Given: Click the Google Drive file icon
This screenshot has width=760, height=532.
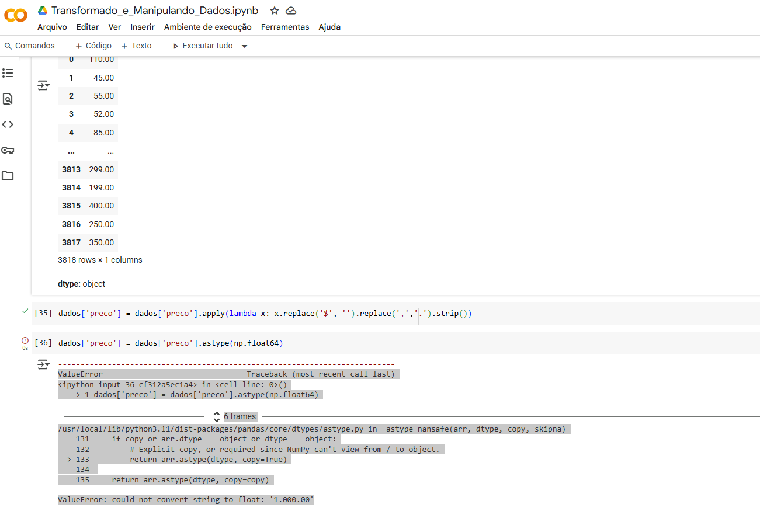Looking at the screenshot, I should 43,11.
